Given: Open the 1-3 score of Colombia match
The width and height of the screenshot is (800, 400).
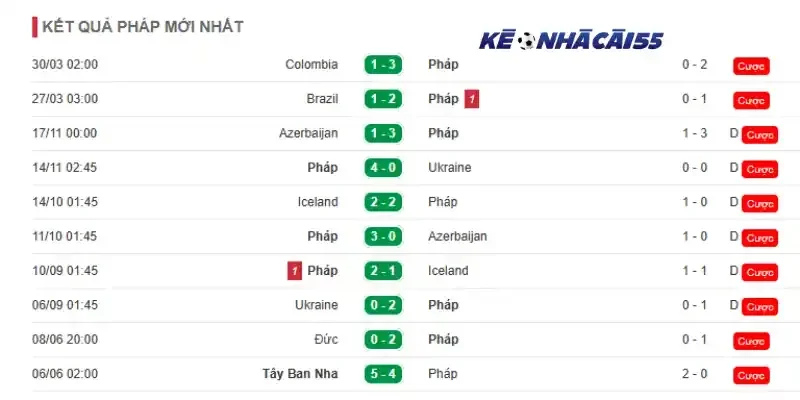Looking at the screenshot, I should (383, 65).
